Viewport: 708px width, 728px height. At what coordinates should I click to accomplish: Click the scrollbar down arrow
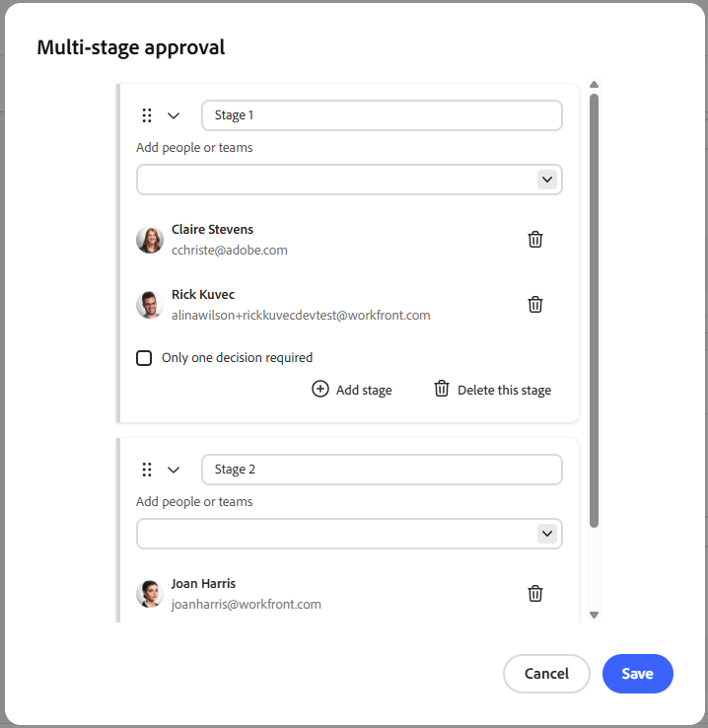[594, 615]
